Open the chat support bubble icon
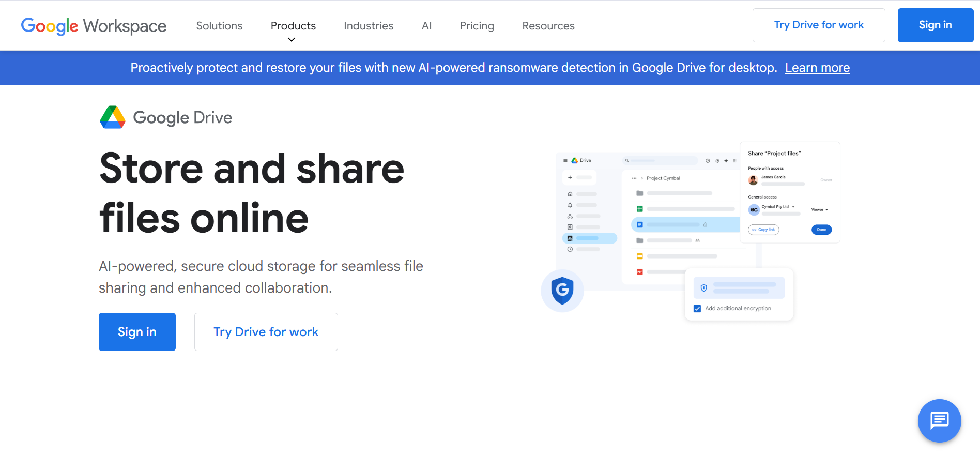980x456 pixels. [x=939, y=420]
